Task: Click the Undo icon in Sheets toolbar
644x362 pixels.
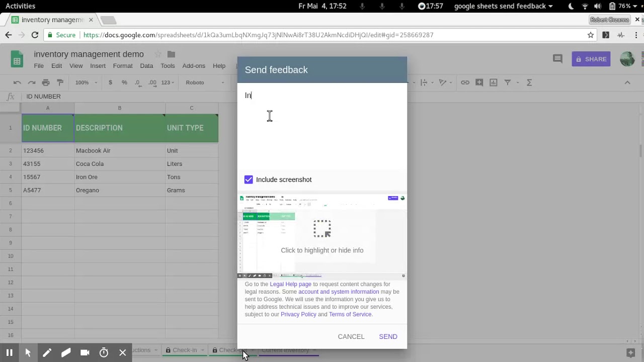Action: coord(17,82)
